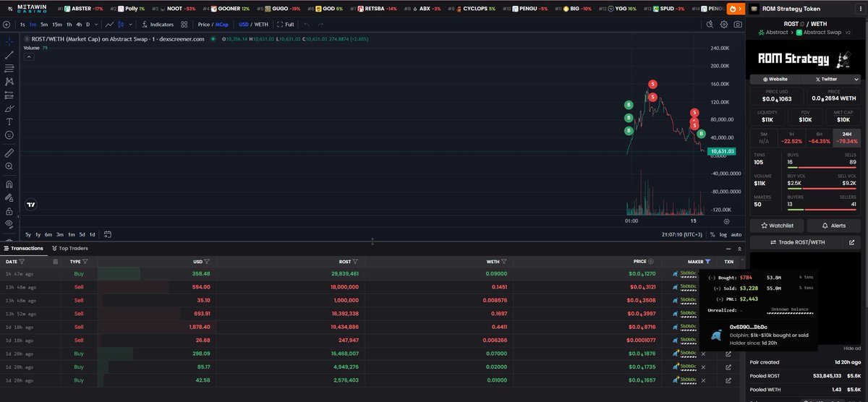Open the MAKER column filter
868x402 pixels.
coord(708,261)
